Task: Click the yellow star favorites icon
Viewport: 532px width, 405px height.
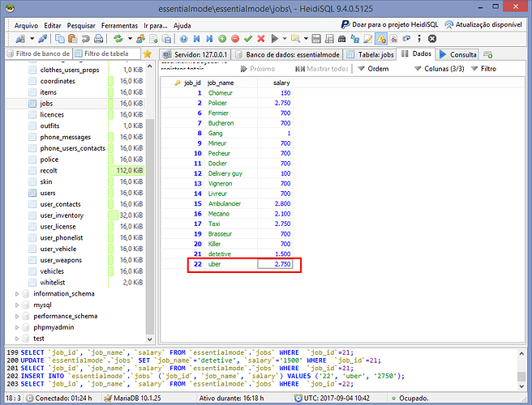Action: (x=148, y=54)
